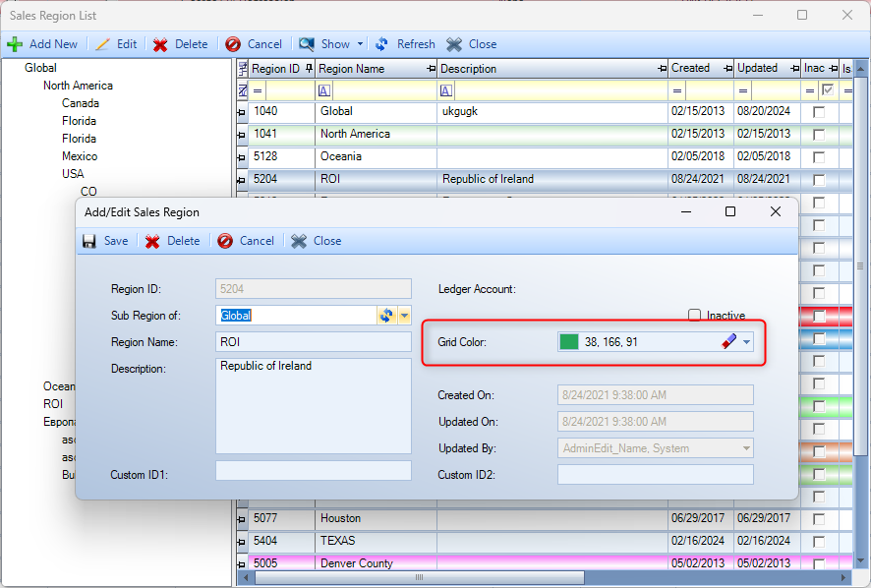The height and width of the screenshot is (588, 871).
Task: Click into the Description text area
Action: pyautogui.click(x=314, y=406)
